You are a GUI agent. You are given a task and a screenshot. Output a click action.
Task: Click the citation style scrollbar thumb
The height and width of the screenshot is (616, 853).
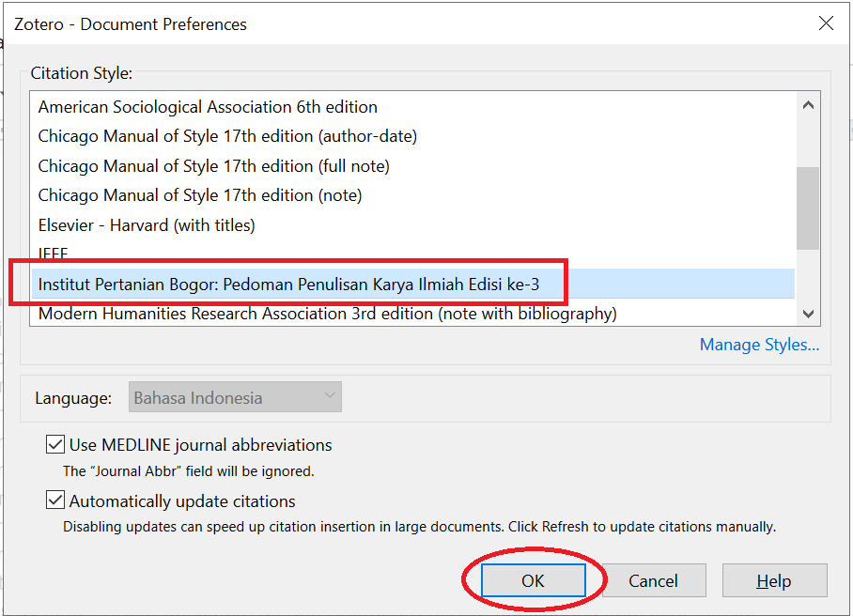808,207
